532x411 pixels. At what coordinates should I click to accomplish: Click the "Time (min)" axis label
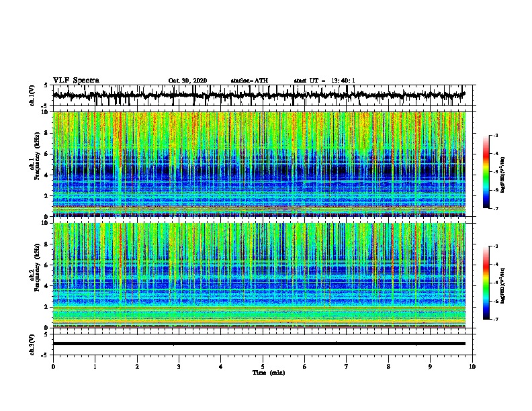[x=269, y=373]
